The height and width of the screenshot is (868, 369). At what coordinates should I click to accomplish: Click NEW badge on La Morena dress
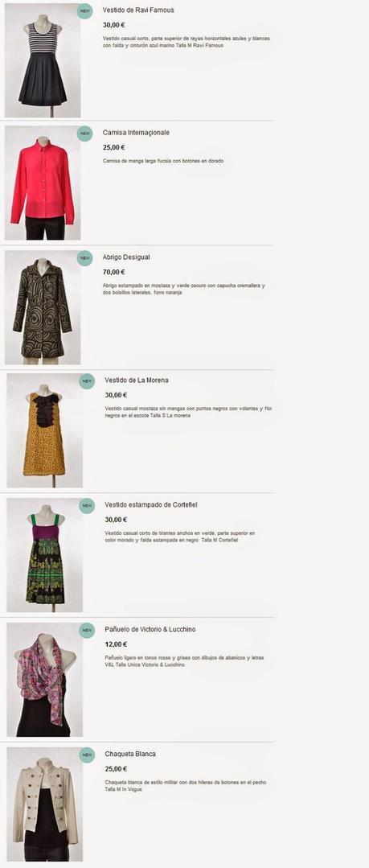[87, 381]
